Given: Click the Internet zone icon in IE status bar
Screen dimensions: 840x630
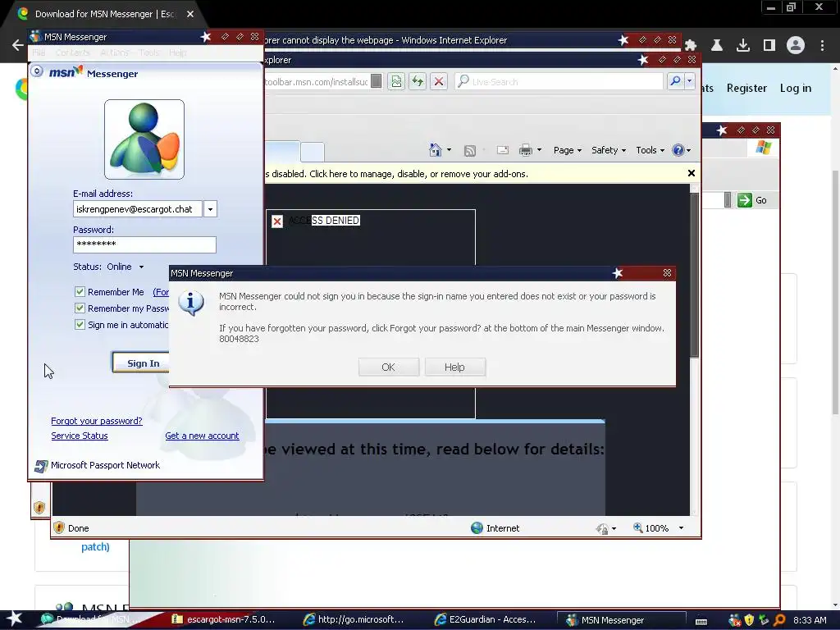Looking at the screenshot, I should coord(477,527).
